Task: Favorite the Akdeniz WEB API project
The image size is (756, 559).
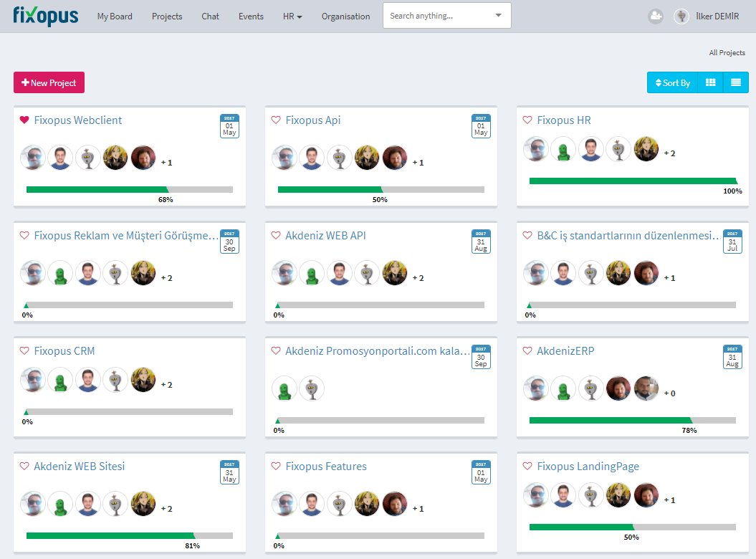Action: pyautogui.click(x=276, y=235)
